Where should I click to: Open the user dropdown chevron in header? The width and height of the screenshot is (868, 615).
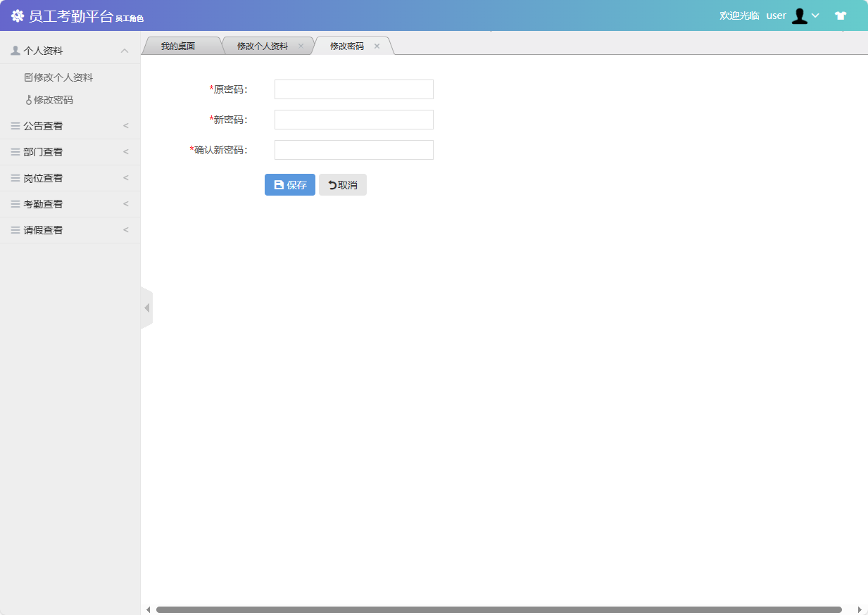[816, 16]
